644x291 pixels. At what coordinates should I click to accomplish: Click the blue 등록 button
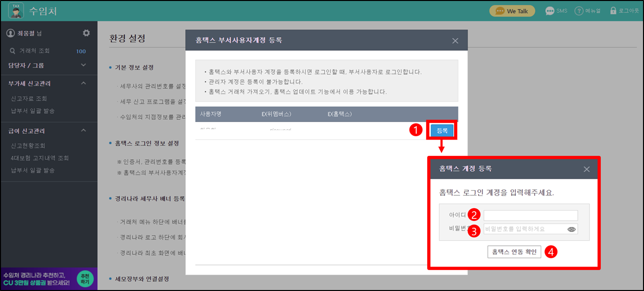click(x=442, y=130)
